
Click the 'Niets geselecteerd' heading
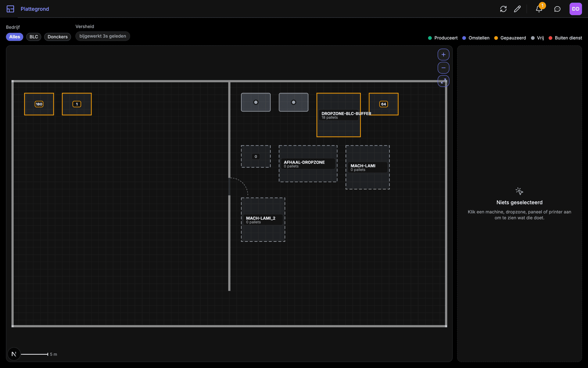(x=519, y=202)
